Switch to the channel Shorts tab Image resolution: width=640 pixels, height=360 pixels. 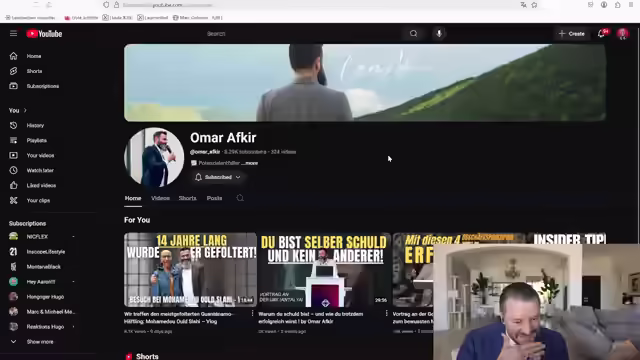pyautogui.click(x=187, y=198)
